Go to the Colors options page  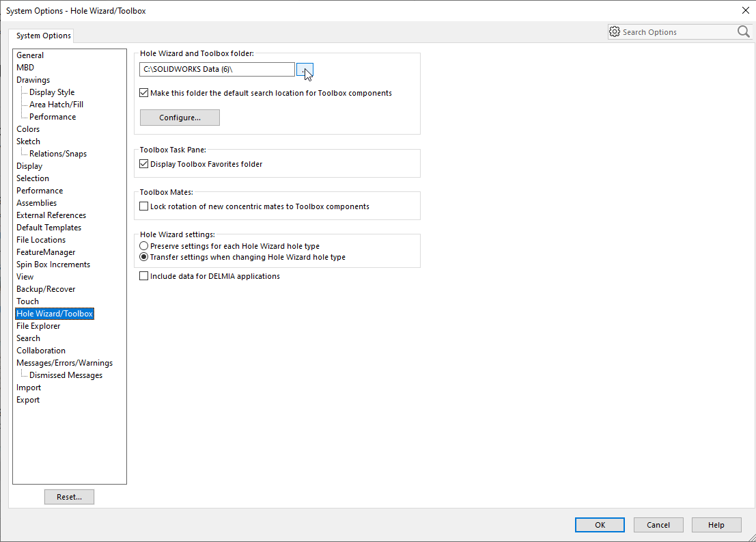(28, 129)
